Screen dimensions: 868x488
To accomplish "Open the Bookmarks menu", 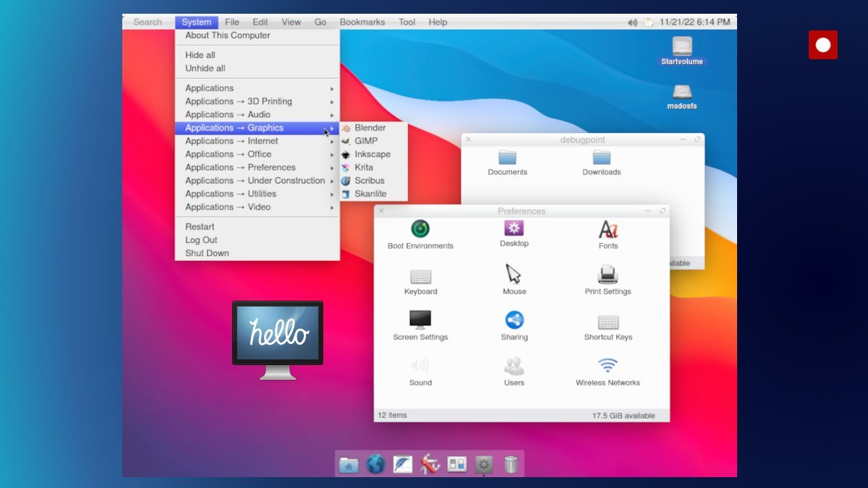I will click(362, 22).
